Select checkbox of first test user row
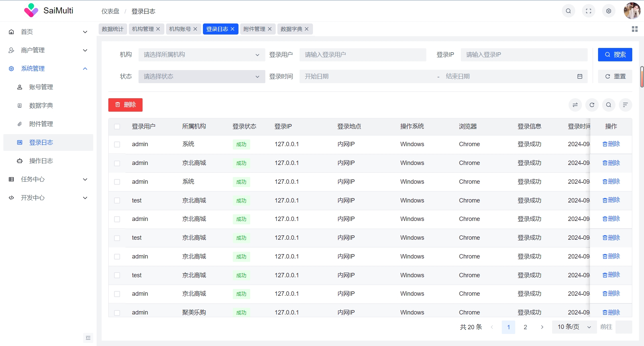Screen dimensions: 644x346 coord(117,200)
